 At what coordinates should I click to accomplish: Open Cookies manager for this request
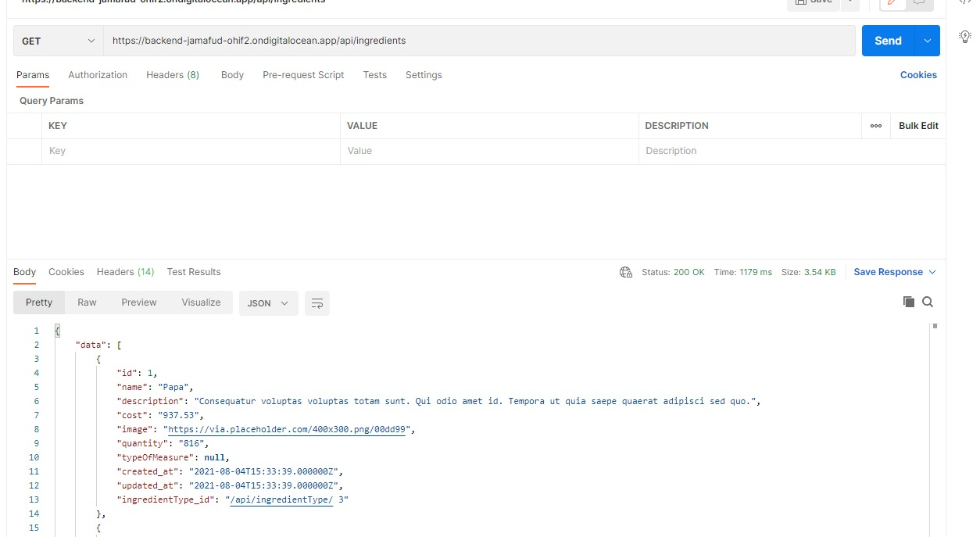pyautogui.click(x=917, y=74)
